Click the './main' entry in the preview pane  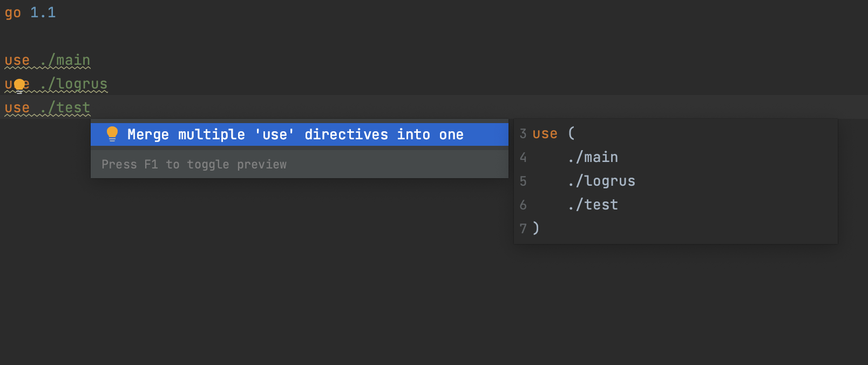[592, 157]
